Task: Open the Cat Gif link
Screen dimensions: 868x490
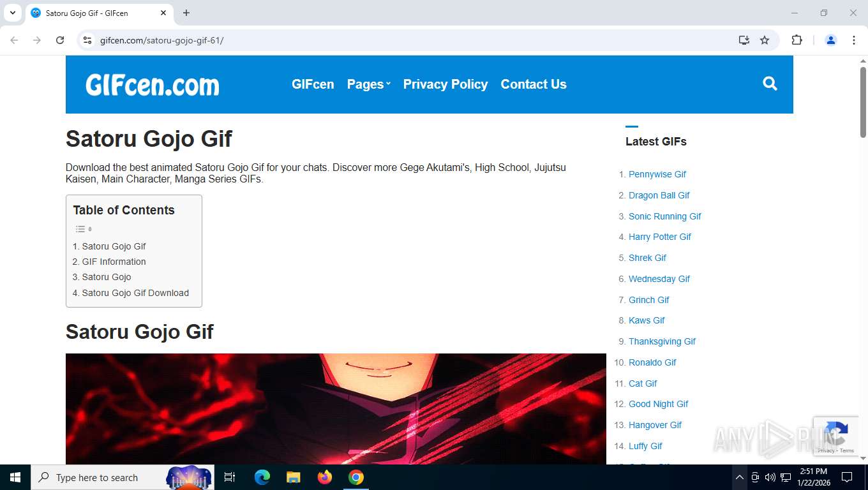Action: pos(643,383)
